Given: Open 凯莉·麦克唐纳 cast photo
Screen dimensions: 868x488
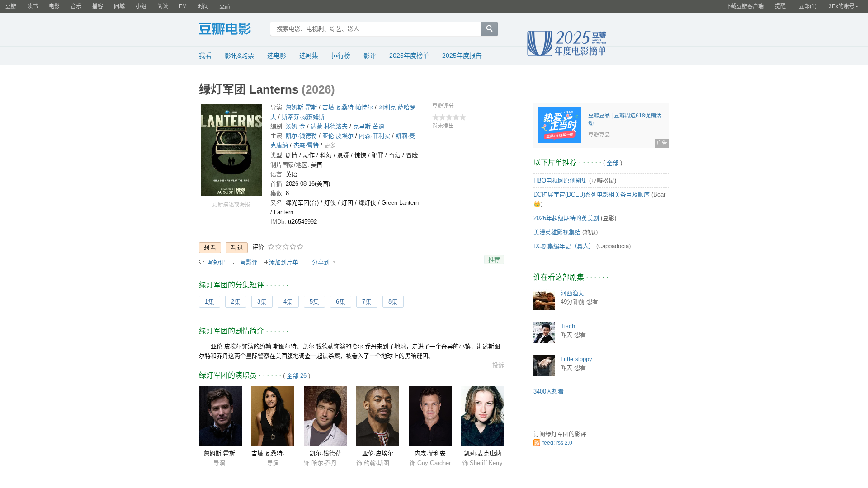Looking at the screenshot, I should click(482, 416).
